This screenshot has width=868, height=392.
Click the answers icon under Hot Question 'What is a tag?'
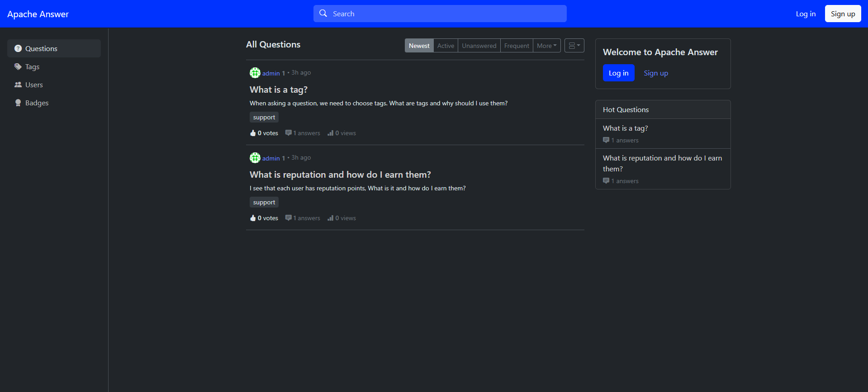coord(606,140)
